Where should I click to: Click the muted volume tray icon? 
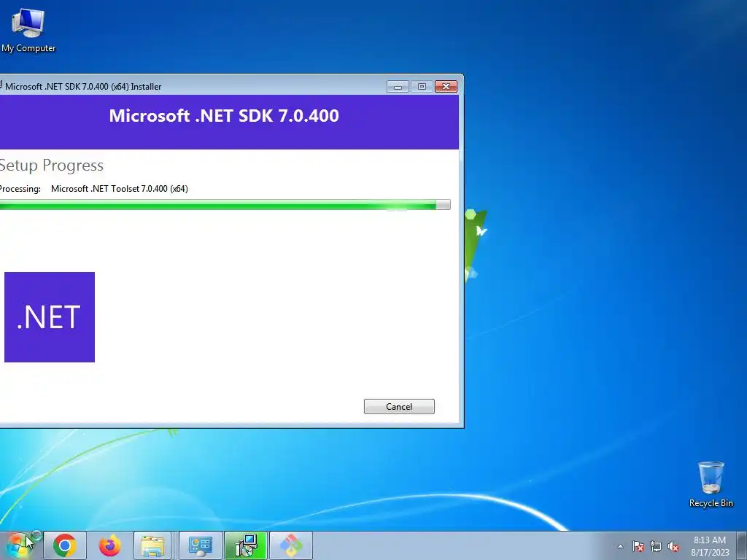(673, 546)
